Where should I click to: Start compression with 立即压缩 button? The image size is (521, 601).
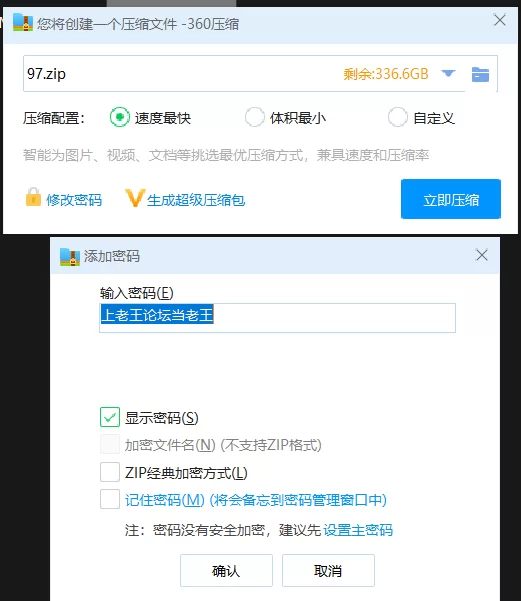tap(451, 199)
